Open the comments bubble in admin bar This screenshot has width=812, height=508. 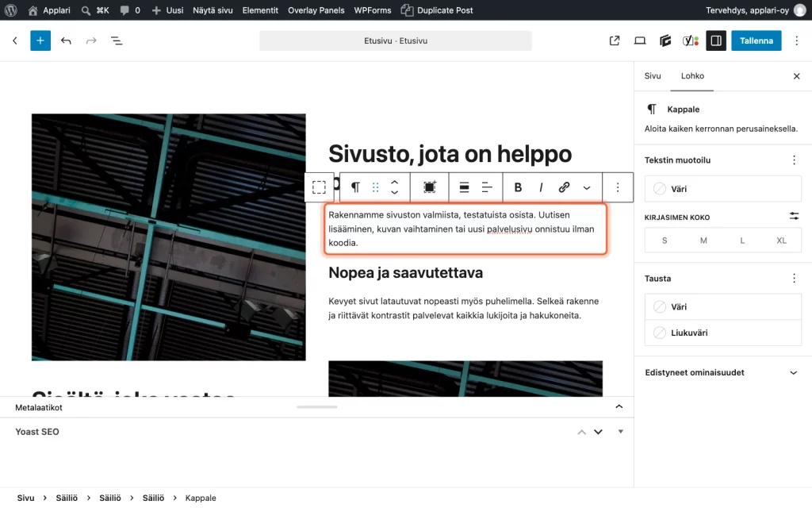click(x=130, y=10)
